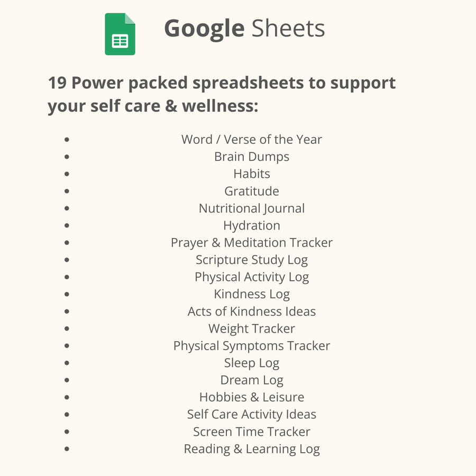Click Physical Symptoms Tracker
The width and height of the screenshot is (476, 476).
(251, 346)
